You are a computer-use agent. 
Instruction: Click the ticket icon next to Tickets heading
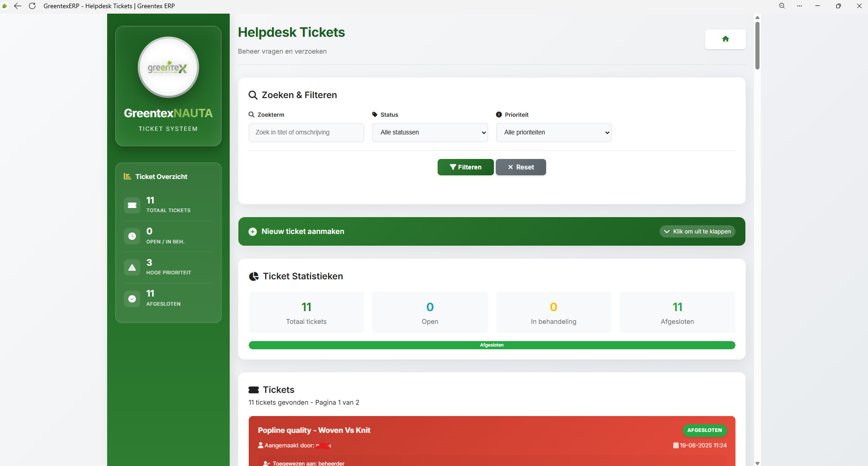tap(254, 390)
